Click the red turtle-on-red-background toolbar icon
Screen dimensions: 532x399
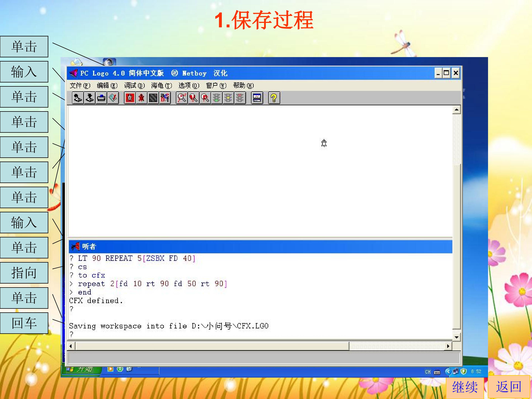[130, 98]
